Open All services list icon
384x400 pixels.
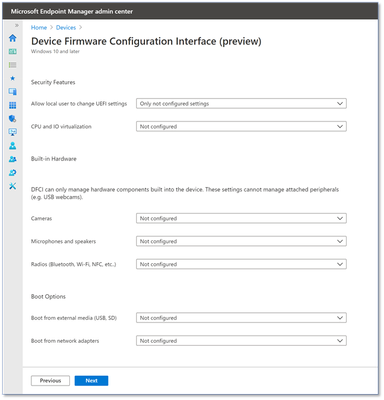pos(13,65)
